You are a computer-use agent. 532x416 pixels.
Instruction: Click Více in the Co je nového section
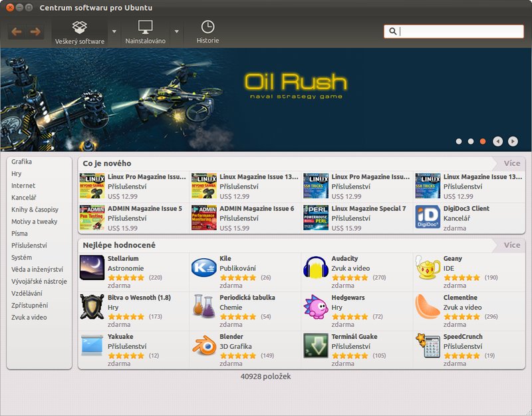click(x=512, y=163)
